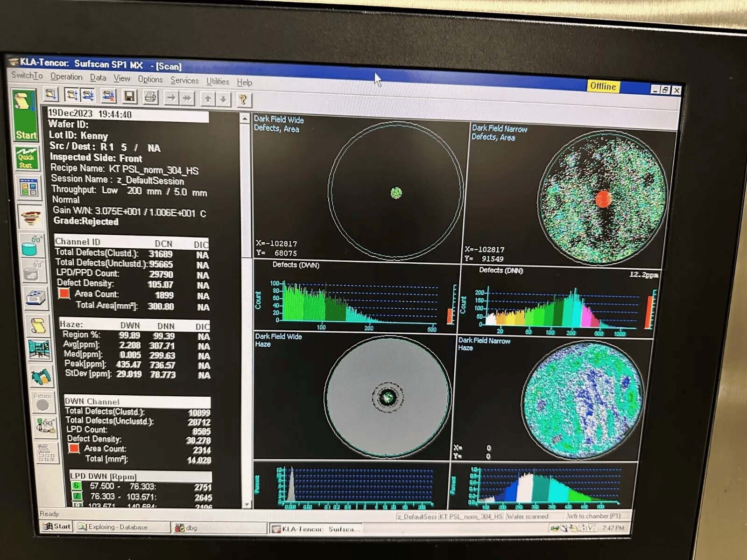Viewport: 747px width, 560px height.
Task: Open the Operation menu
Action: 66,77
